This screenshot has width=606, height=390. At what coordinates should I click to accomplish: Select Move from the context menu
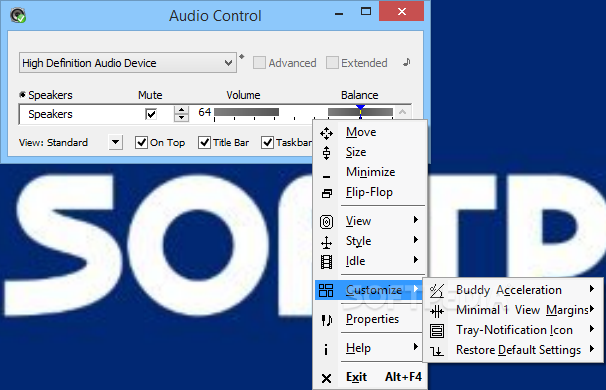pyautogui.click(x=371, y=132)
